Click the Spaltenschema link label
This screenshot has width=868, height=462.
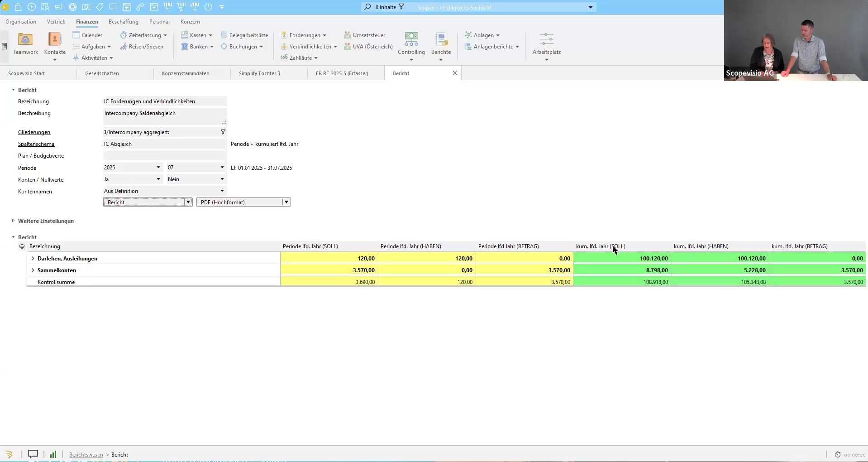(36, 144)
